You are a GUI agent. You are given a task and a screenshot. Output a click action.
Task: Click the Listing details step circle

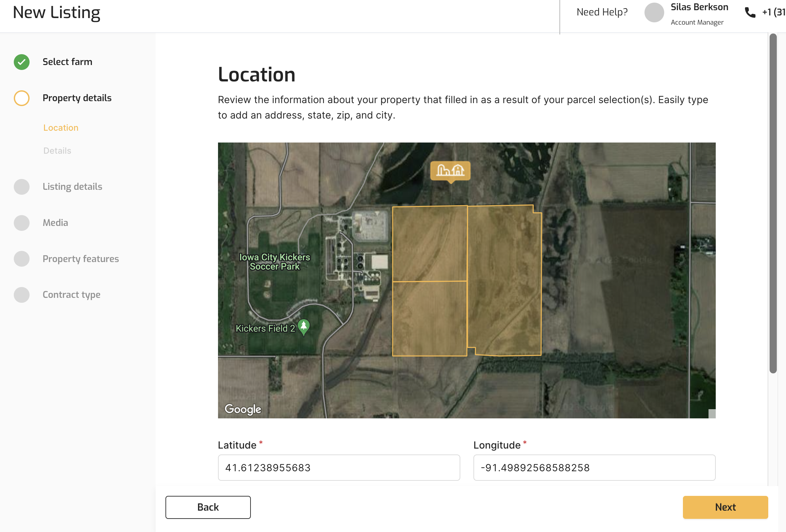22,187
